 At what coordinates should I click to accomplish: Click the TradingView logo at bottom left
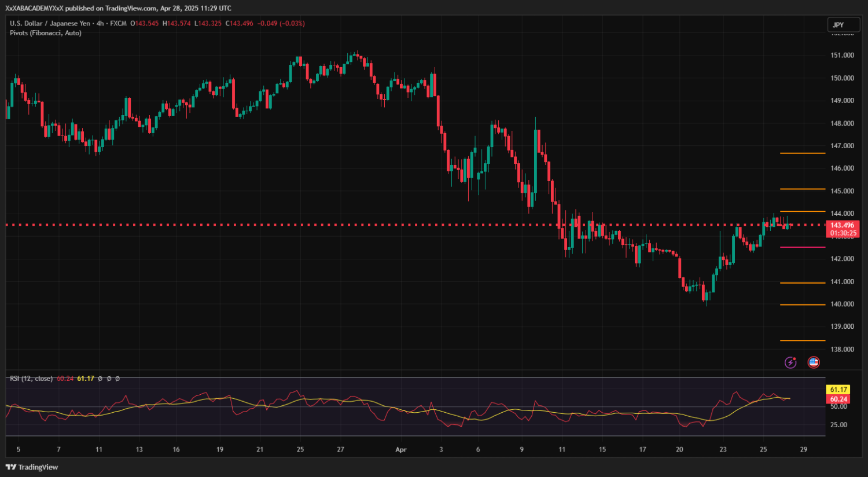point(32,467)
